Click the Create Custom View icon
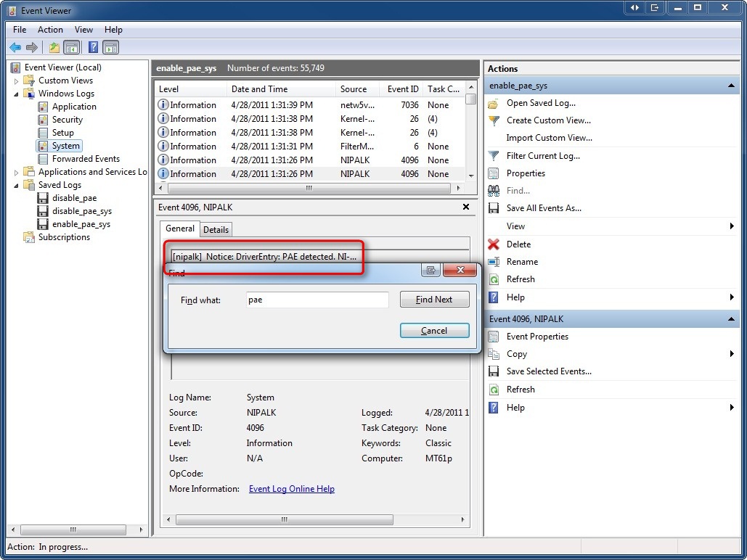 point(494,120)
